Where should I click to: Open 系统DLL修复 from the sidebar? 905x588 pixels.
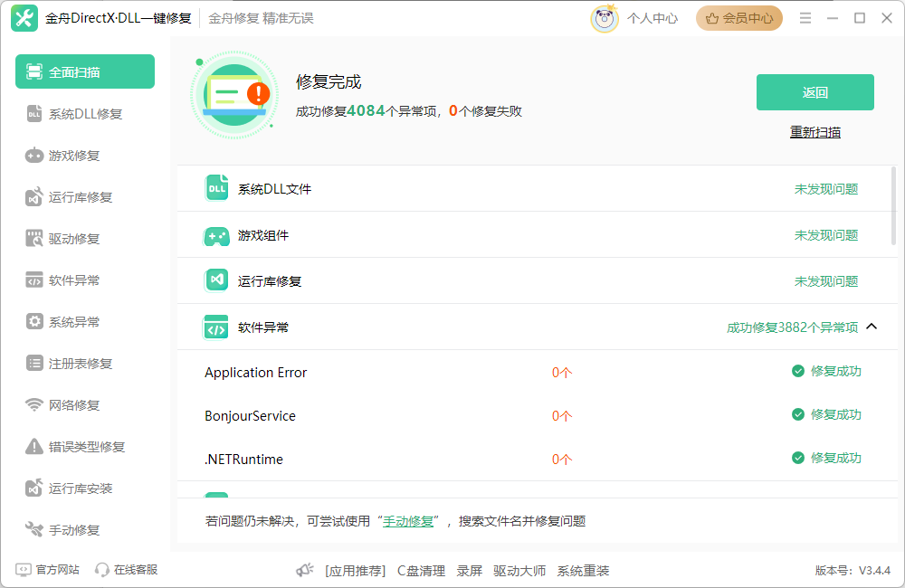click(84, 113)
